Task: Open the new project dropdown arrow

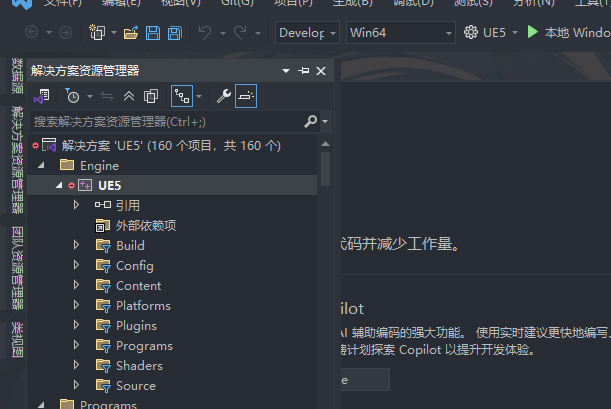Action: click(114, 32)
